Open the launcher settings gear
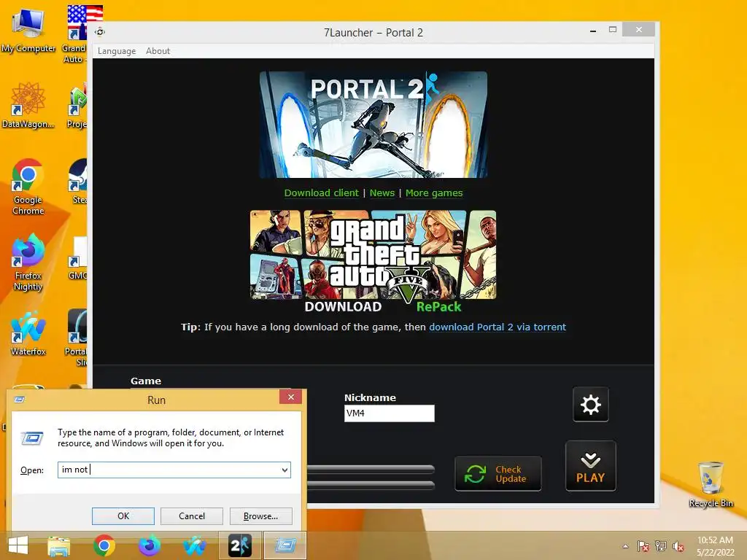The height and width of the screenshot is (560, 747). [x=590, y=404]
